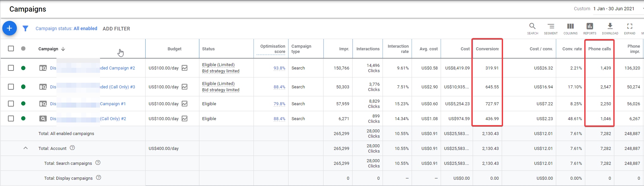Sort by Optimisation score column header
644x186 pixels.
coord(272,49)
